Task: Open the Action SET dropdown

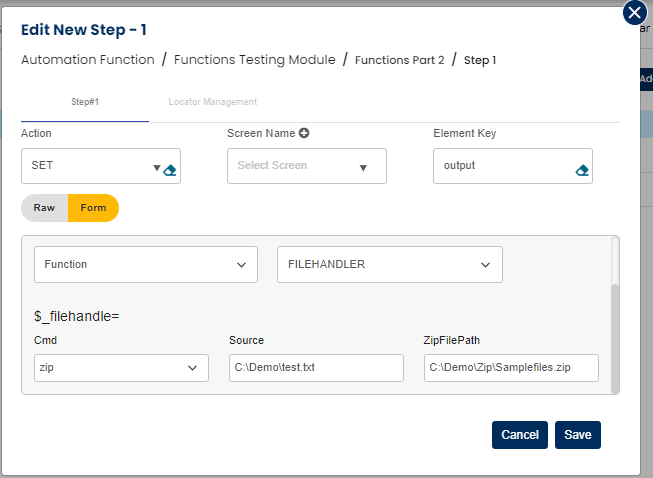Action: (x=156, y=168)
